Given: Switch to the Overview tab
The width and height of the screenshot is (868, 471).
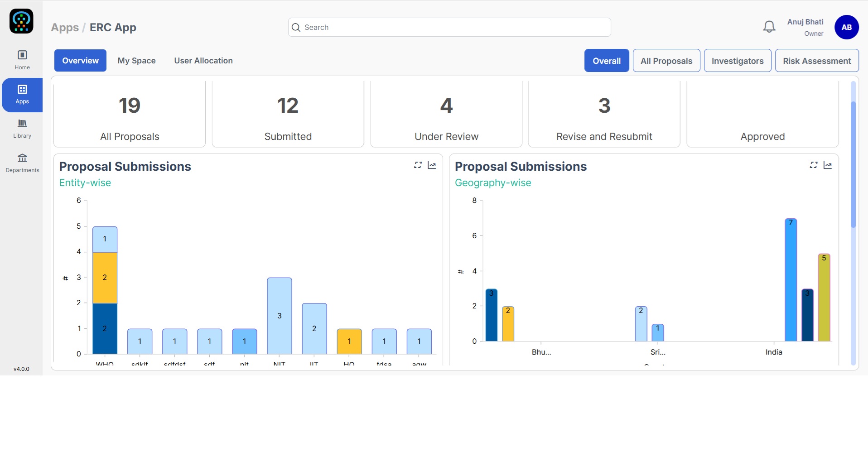Looking at the screenshot, I should 80,61.
